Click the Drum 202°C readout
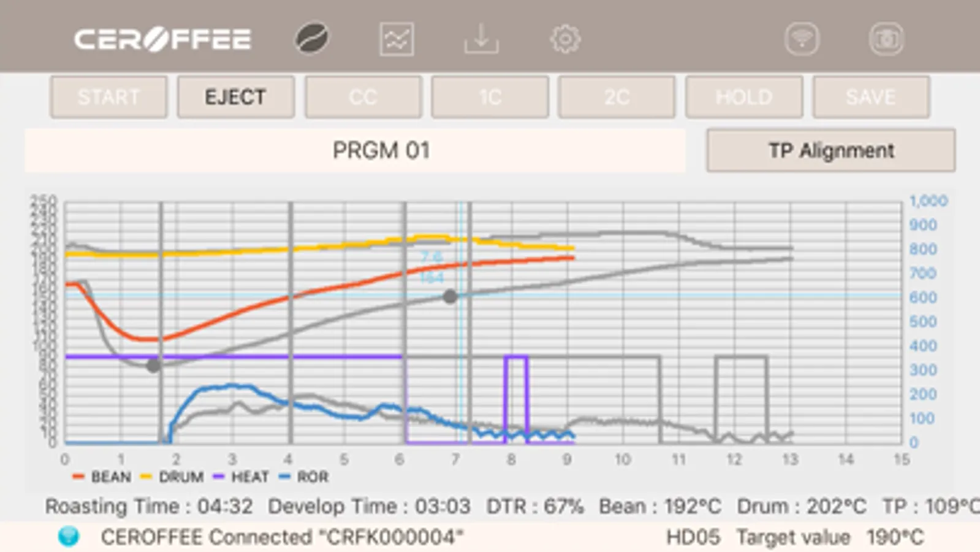 click(802, 506)
